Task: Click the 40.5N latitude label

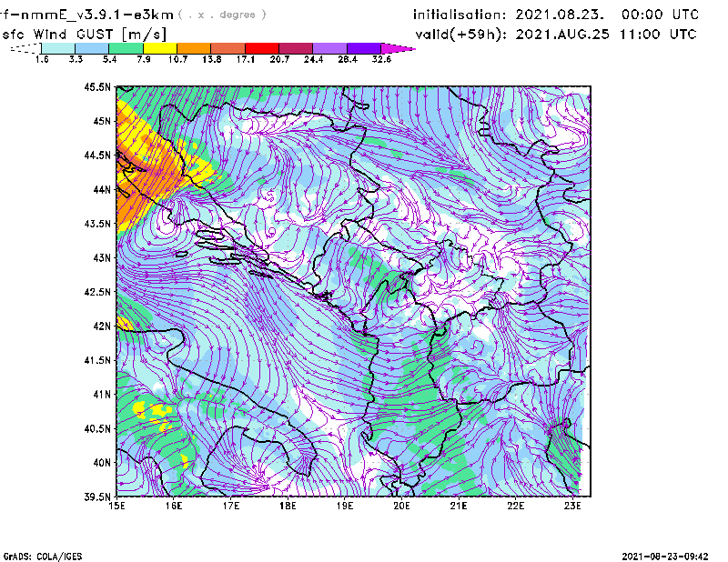Action: coord(97,428)
